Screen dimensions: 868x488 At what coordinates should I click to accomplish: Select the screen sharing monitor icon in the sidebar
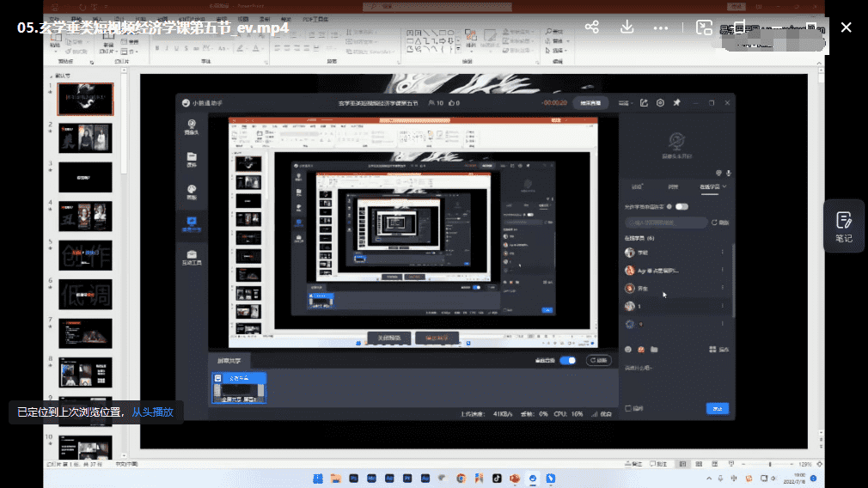click(x=191, y=224)
